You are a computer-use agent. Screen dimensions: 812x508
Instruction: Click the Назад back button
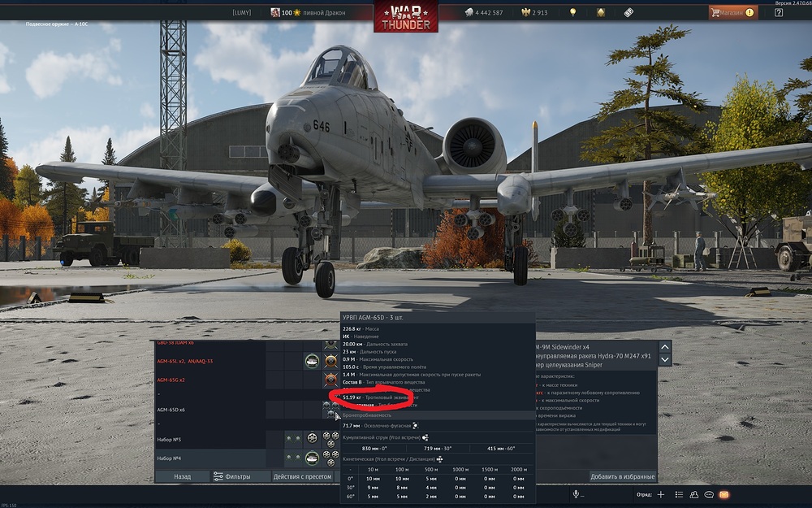point(182,476)
